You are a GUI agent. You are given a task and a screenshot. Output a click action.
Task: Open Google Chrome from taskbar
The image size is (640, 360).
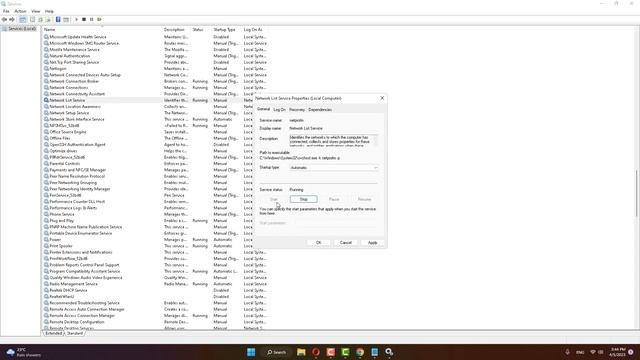360,352
